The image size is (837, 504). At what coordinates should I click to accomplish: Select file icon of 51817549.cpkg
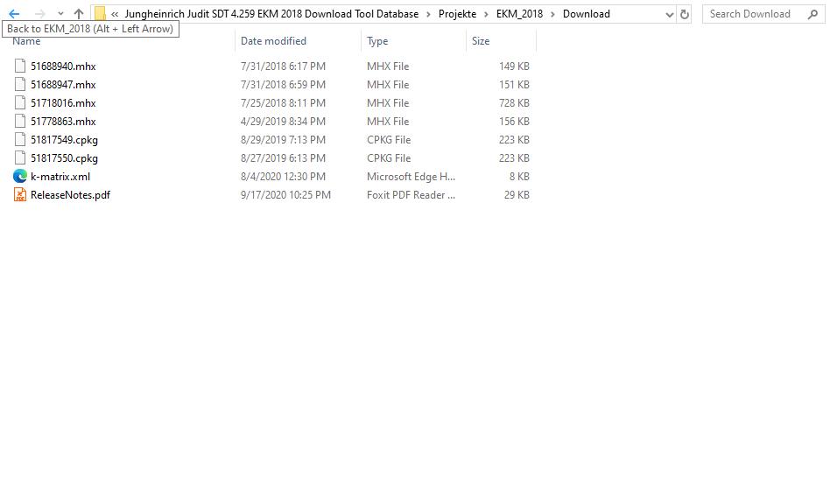(x=20, y=139)
